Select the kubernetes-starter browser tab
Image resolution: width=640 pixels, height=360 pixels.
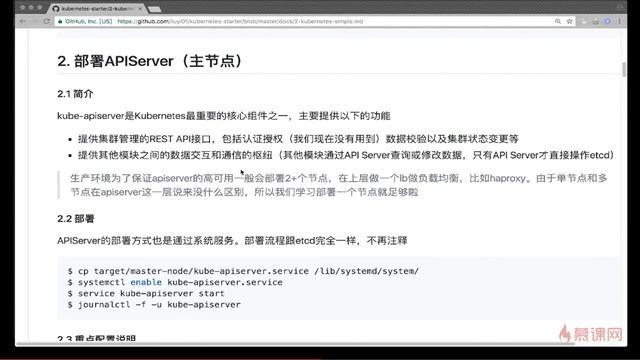(97, 9)
